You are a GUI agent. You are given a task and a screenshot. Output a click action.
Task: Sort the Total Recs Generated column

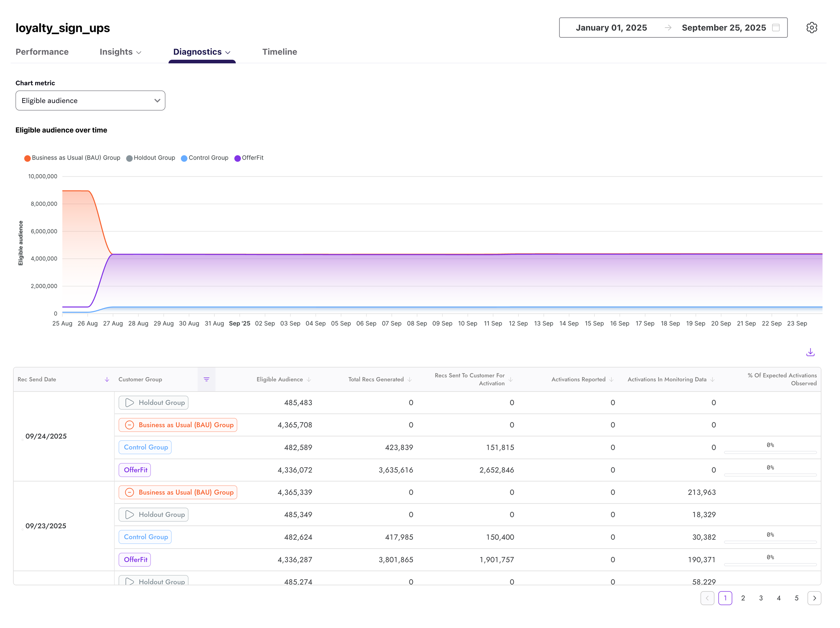[410, 379]
